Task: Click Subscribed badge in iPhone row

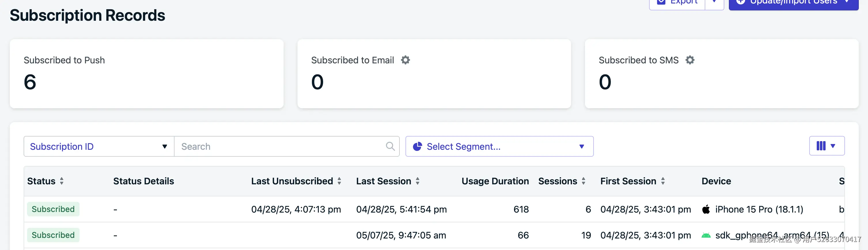Action: [53, 209]
